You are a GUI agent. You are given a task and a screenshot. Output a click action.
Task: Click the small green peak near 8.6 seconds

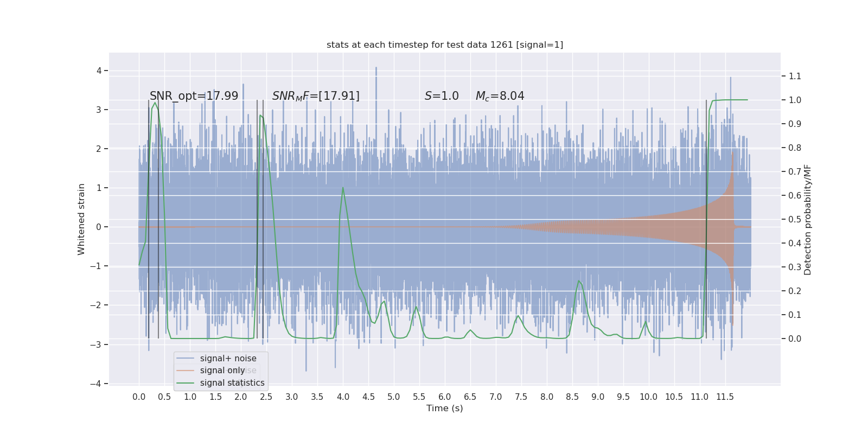pyautogui.click(x=579, y=281)
